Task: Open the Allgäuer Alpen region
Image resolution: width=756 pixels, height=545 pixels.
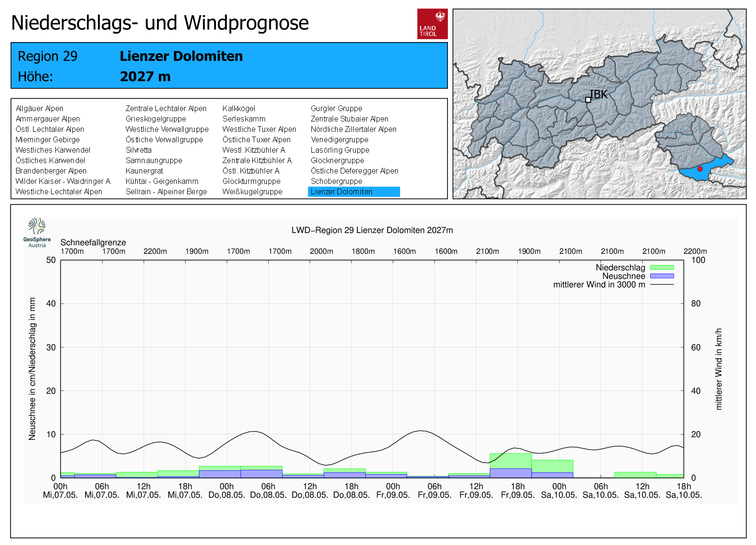Action: [x=39, y=108]
